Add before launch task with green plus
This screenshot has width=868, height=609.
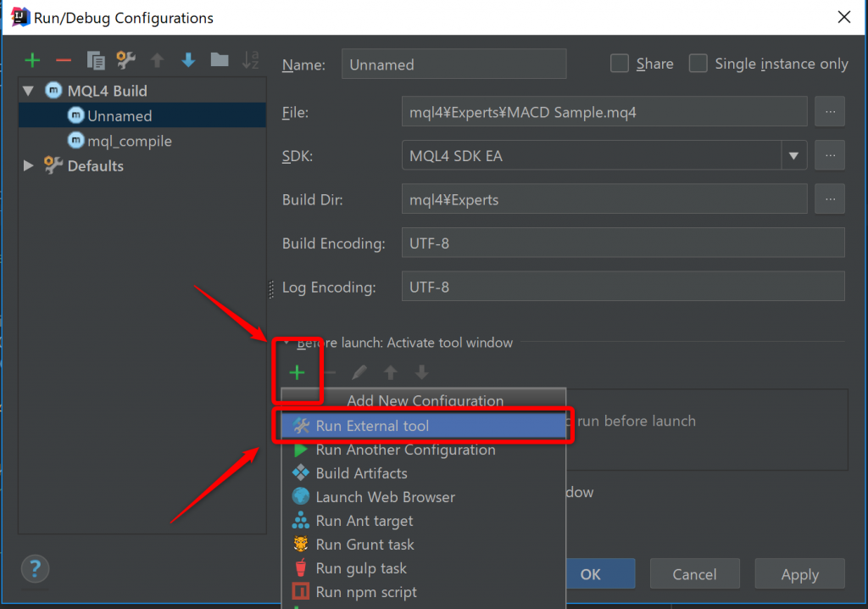coord(297,372)
